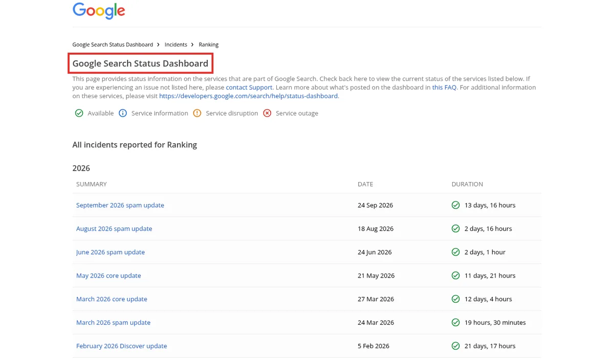Image resolution: width=614 pixels, height=364 pixels.
Task: Click the date 5 Feb 2026
Action: (374, 346)
